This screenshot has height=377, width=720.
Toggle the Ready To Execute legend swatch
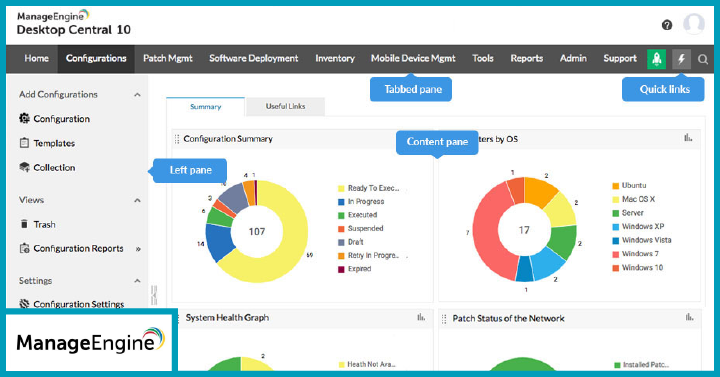click(x=341, y=188)
